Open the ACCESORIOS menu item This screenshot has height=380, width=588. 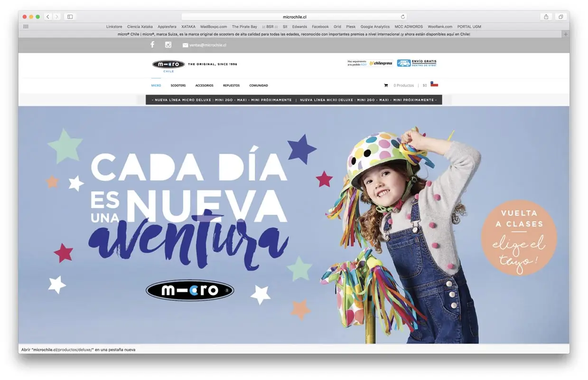[x=204, y=85]
